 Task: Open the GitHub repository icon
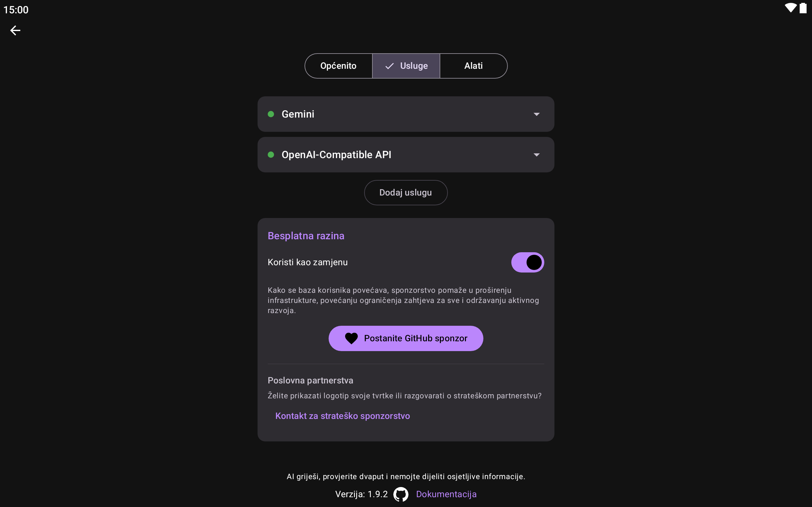pyautogui.click(x=401, y=494)
